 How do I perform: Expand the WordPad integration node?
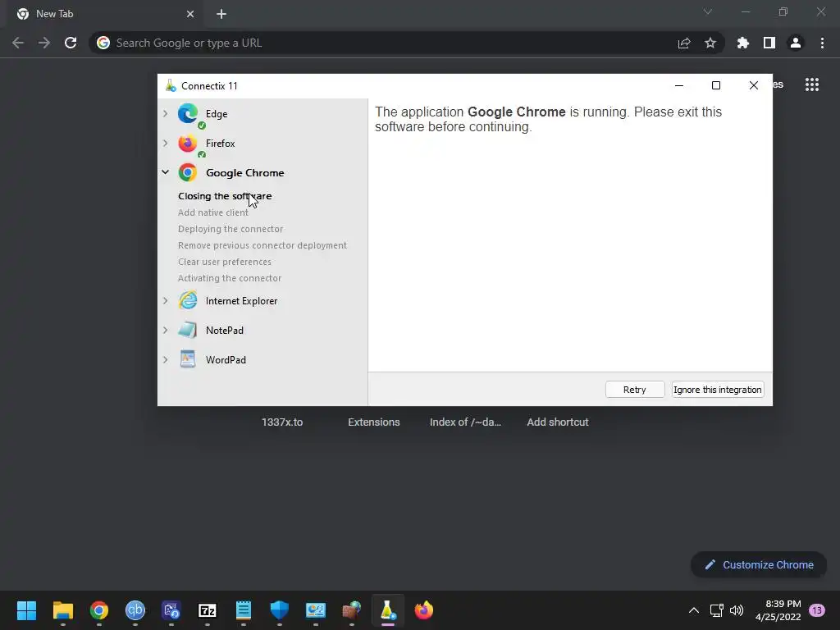pyautogui.click(x=166, y=359)
